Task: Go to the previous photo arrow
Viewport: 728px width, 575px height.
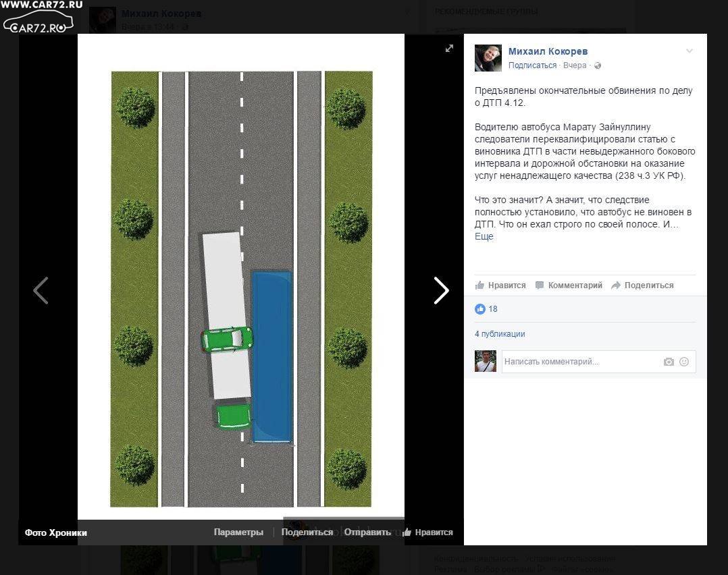Action: point(41,291)
